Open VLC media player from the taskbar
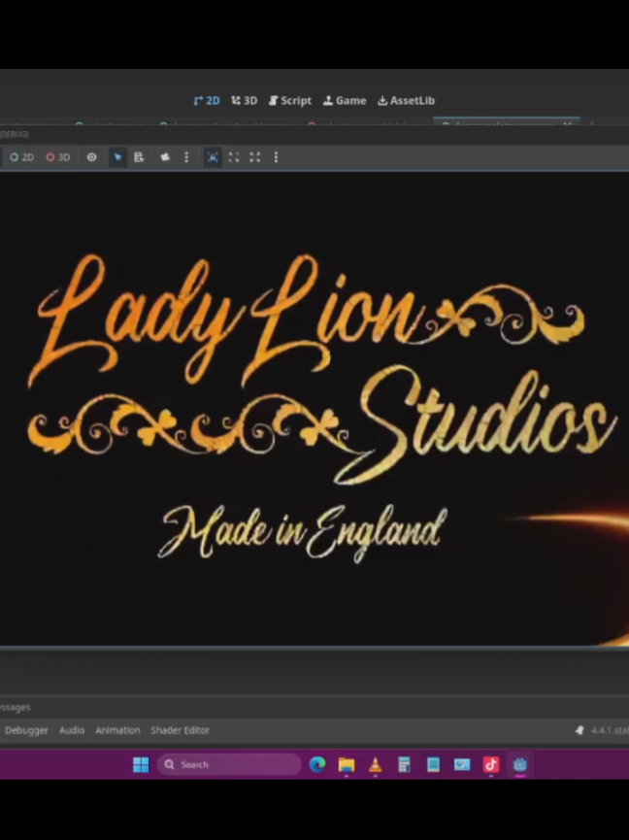The height and width of the screenshot is (840, 629). [x=376, y=764]
